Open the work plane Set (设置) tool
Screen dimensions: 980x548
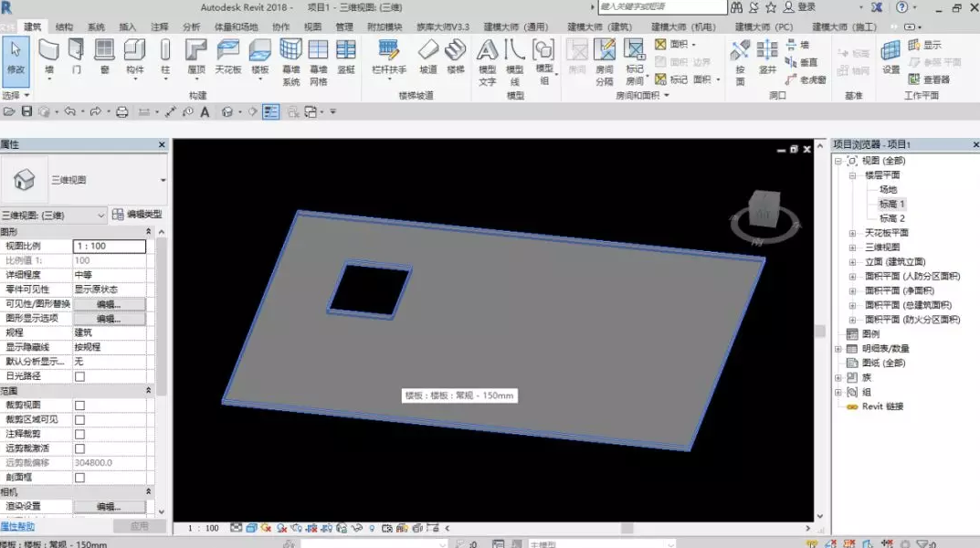tap(890, 58)
